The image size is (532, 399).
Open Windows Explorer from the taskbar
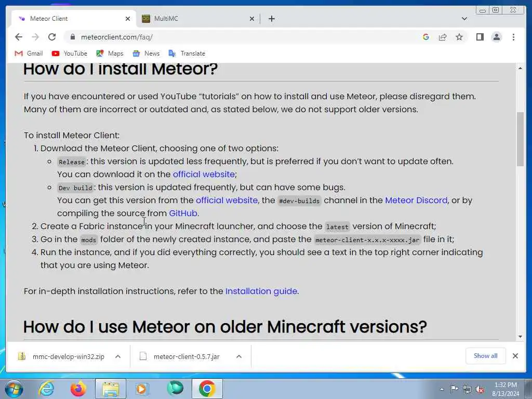(111, 389)
